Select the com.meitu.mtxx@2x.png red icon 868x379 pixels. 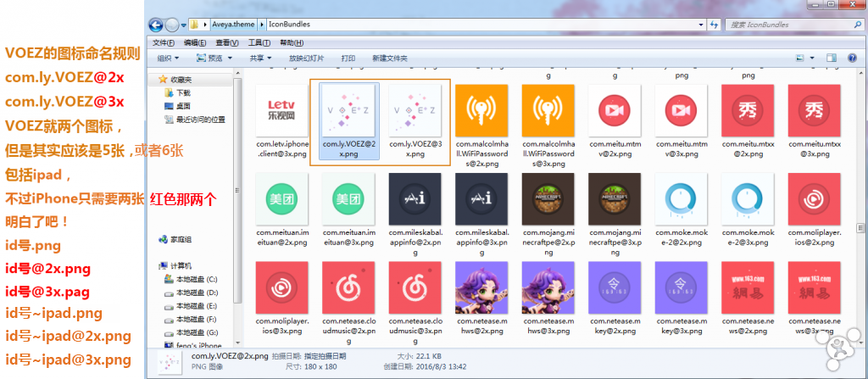[x=748, y=111]
